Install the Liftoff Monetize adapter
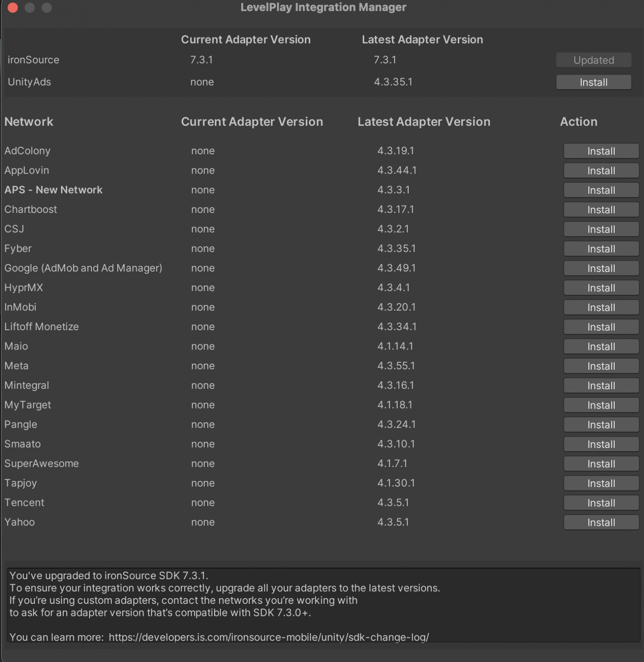 pos(601,327)
